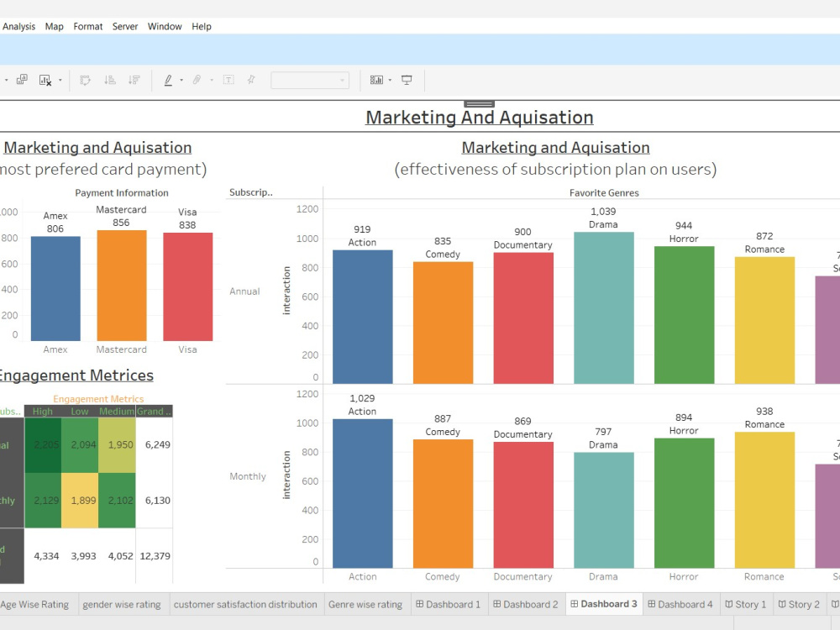Sort the view ascending with the toolbar icon

108,79
